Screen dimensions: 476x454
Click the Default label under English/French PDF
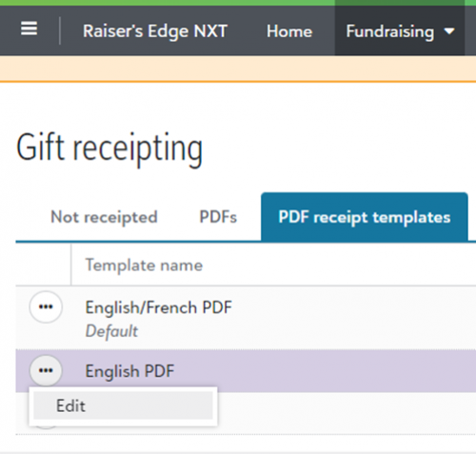point(111,331)
